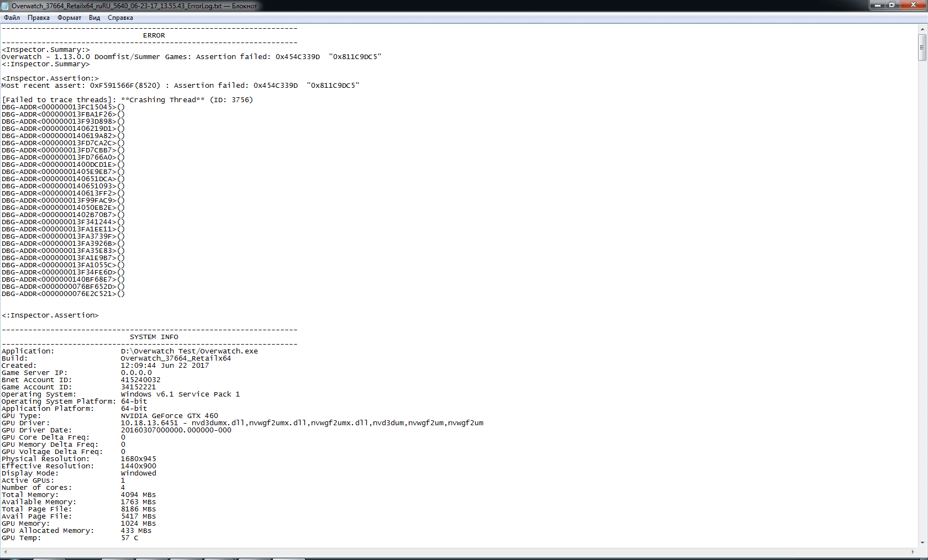Open the Формат menu
This screenshot has width=928, height=560.
point(69,18)
